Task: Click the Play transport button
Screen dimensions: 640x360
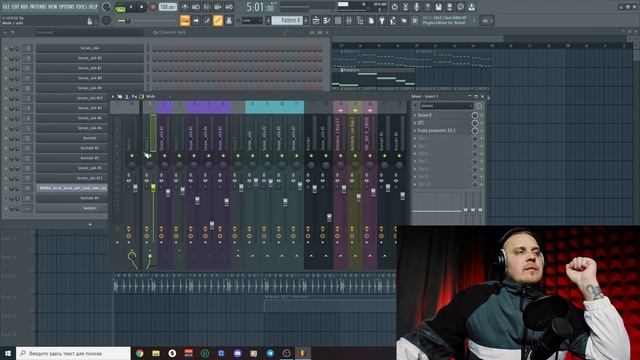Action: tap(131, 7)
